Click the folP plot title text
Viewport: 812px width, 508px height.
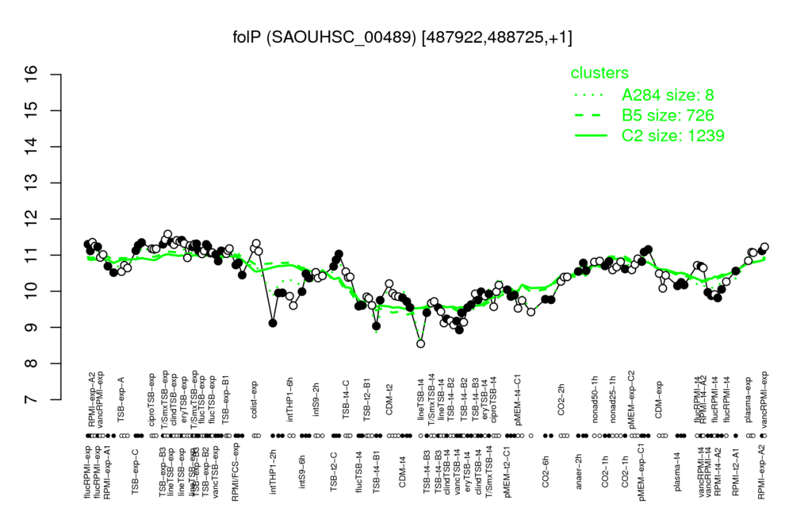pyautogui.click(x=402, y=37)
